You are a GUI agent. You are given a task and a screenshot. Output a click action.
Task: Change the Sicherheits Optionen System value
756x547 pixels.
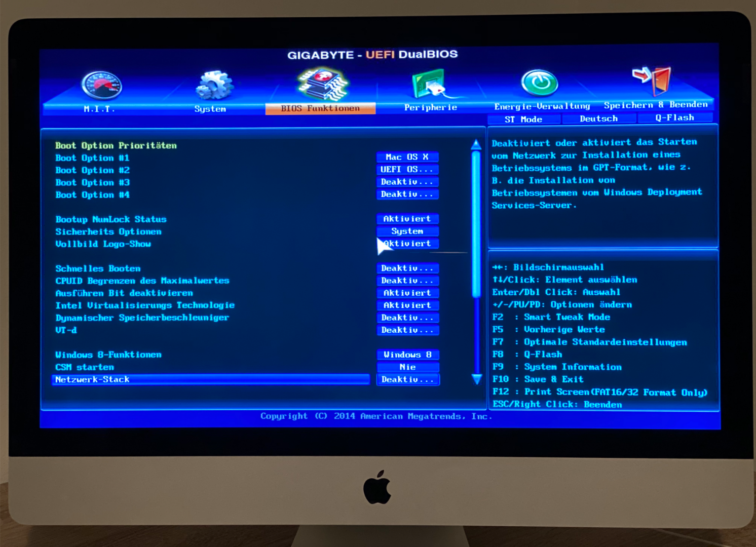tap(407, 231)
